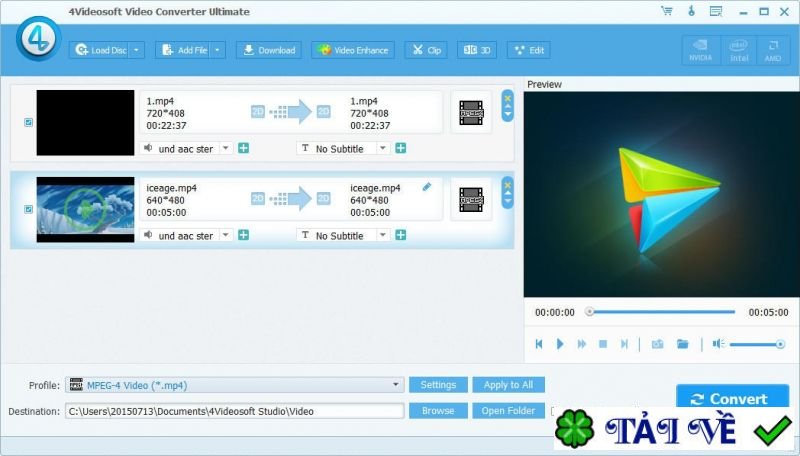Toggle NVIDIA acceleration

pyautogui.click(x=701, y=50)
